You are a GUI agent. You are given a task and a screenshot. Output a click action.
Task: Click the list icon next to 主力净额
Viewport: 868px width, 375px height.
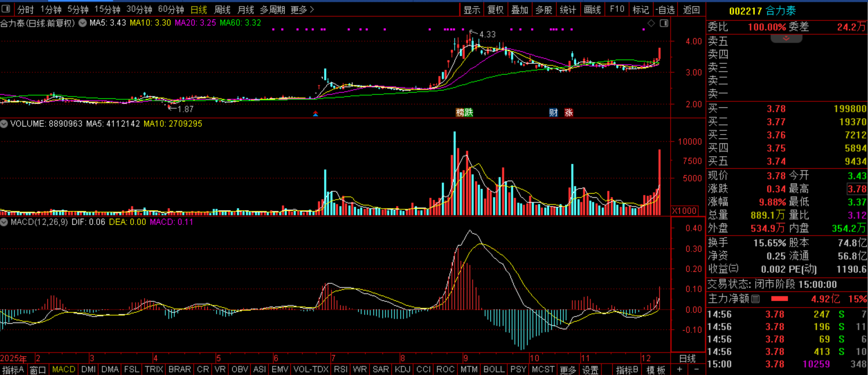pos(755,299)
